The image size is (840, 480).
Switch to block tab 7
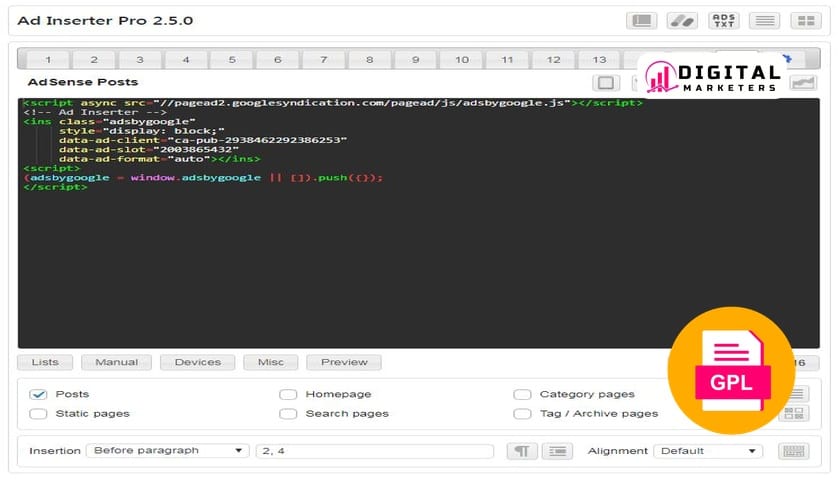(323, 60)
